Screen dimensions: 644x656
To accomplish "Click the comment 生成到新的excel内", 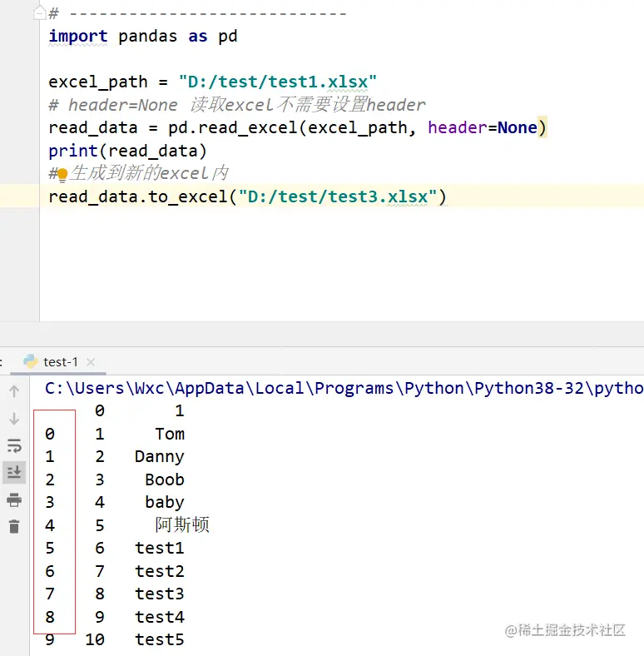I will point(149,173).
